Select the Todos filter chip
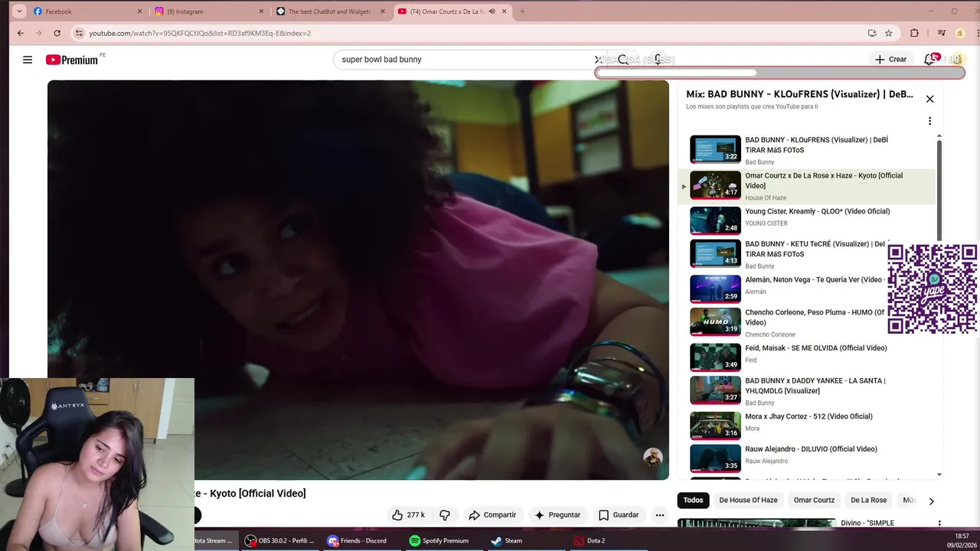Image resolution: width=980 pixels, height=551 pixels. (x=693, y=500)
